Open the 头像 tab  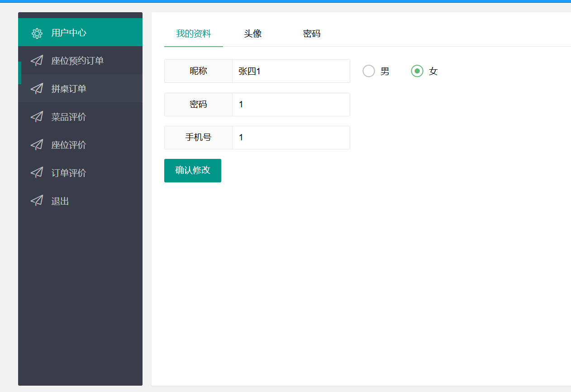(x=253, y=34)
